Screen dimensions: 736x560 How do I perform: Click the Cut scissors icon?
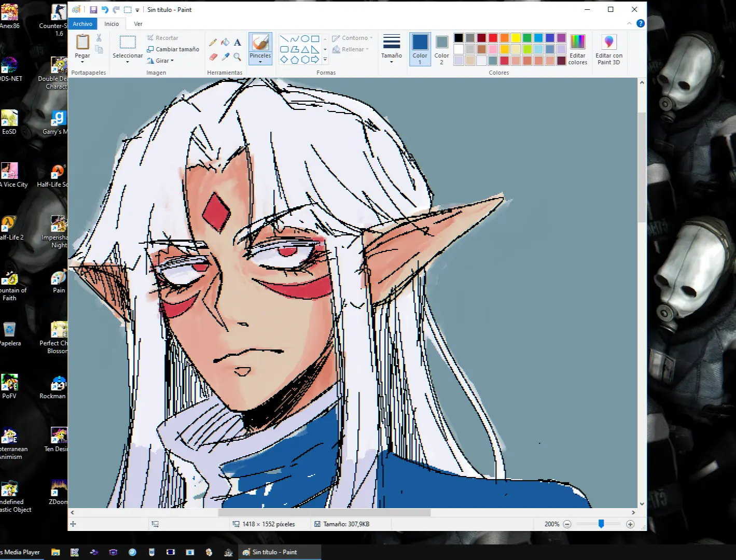pos(99,38)
